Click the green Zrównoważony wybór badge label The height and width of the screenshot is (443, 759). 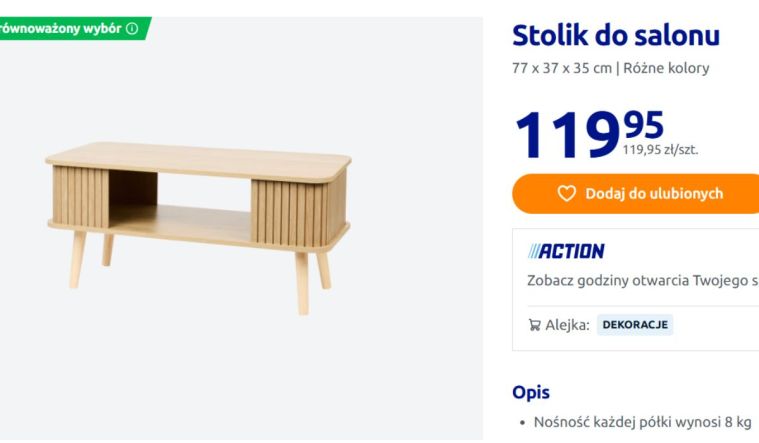pos(60,28)
